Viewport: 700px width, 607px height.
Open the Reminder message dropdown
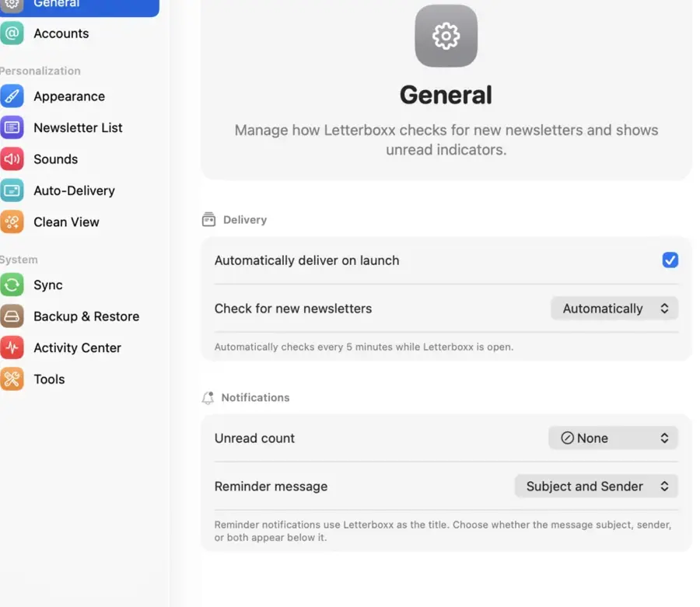pos(596,486)
